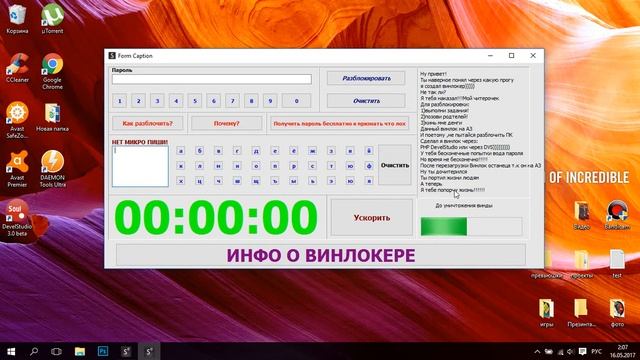
Task: Select the test file on desktop
Action: (x=617, y=264)
